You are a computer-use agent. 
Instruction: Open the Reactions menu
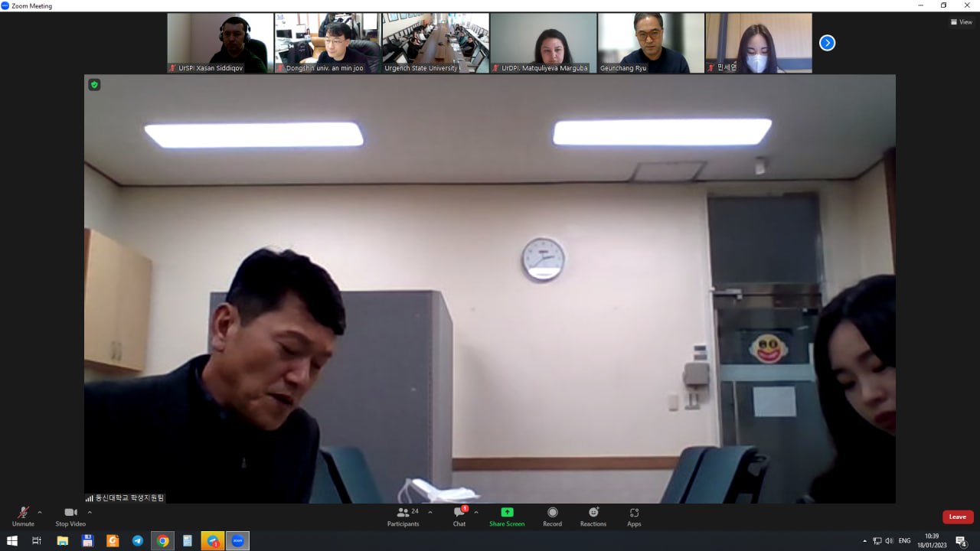pos(593,514)
